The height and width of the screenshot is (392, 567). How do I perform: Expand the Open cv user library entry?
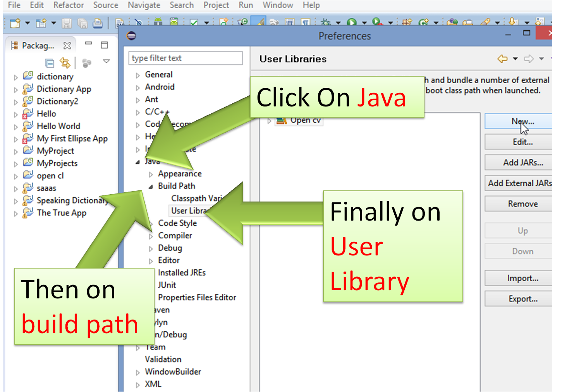tap(269, 120)
